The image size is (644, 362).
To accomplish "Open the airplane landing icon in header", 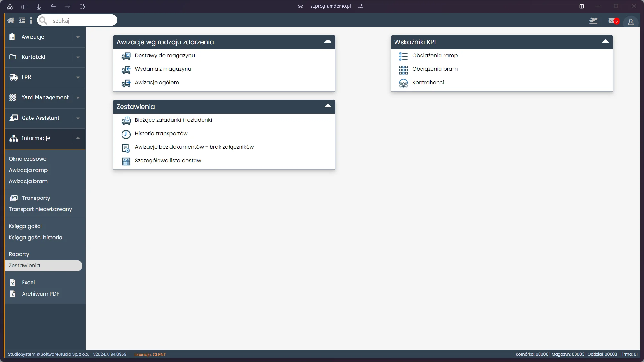I will pos(593,21).
